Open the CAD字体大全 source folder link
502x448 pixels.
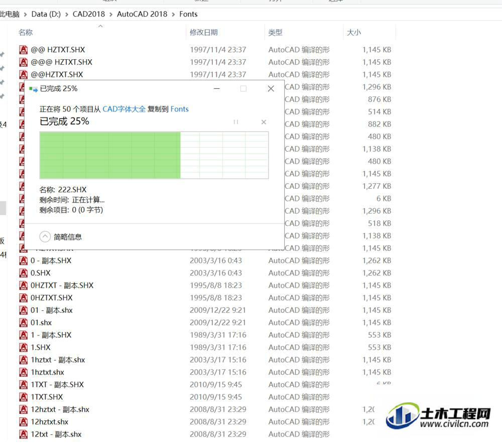click(124, 109)
